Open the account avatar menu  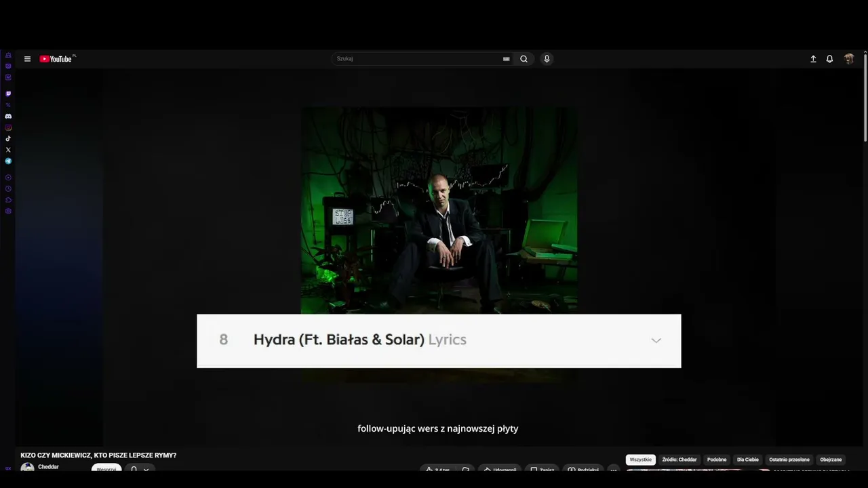click(x=848, y=59)
